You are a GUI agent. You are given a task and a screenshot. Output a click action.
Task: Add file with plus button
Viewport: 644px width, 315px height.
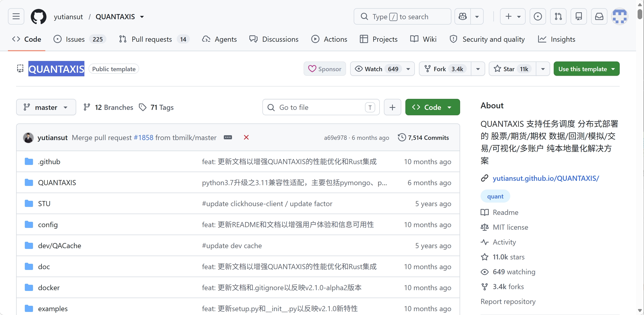(x=392, y=107)
